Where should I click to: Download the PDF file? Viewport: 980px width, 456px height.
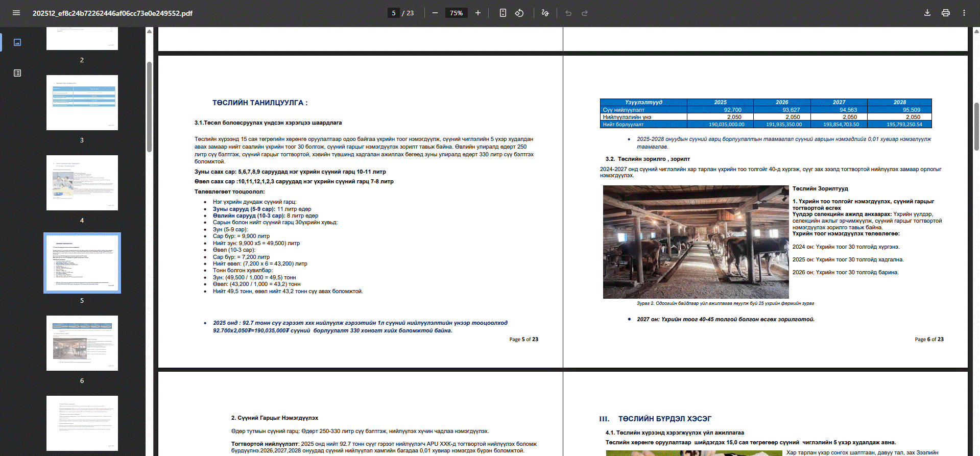(x=927, y=13)
